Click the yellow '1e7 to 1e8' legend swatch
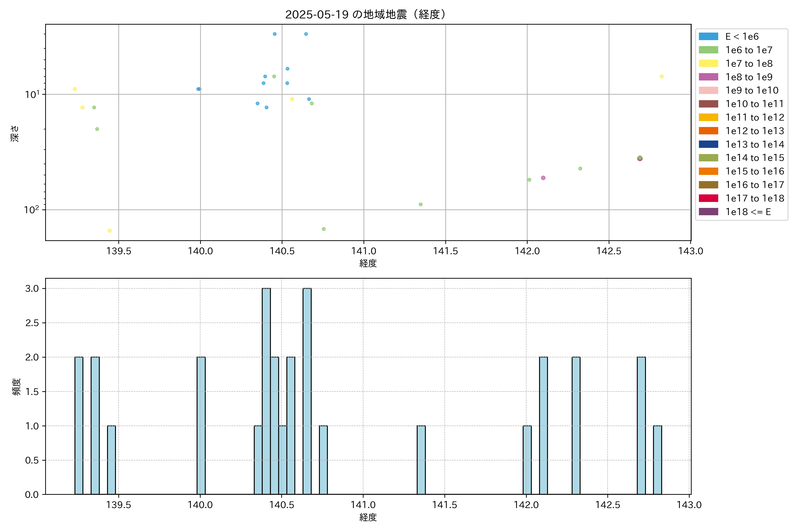798x532 pixels. pyautogui.click(x=708, y=63)
